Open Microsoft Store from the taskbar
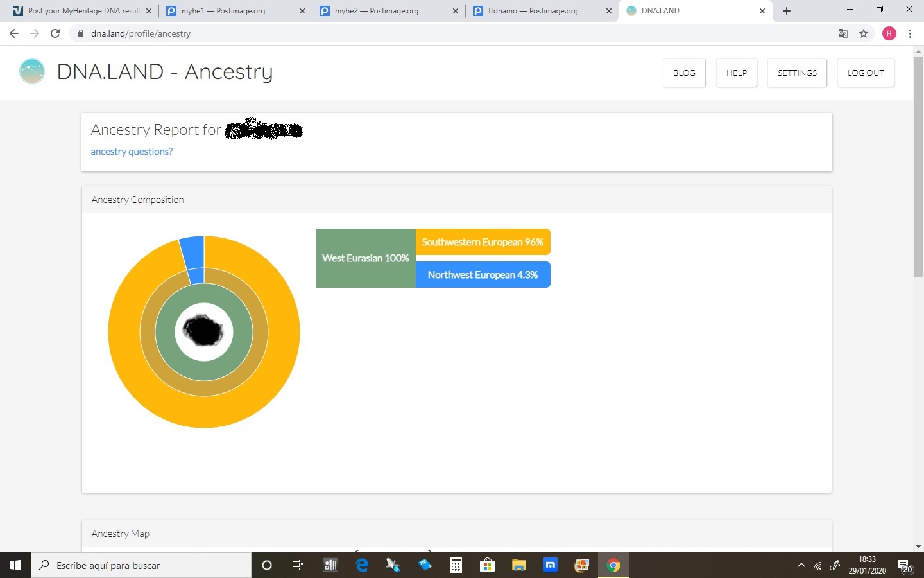The width and height of the screenshot is (924, 578). coord(488,565)
